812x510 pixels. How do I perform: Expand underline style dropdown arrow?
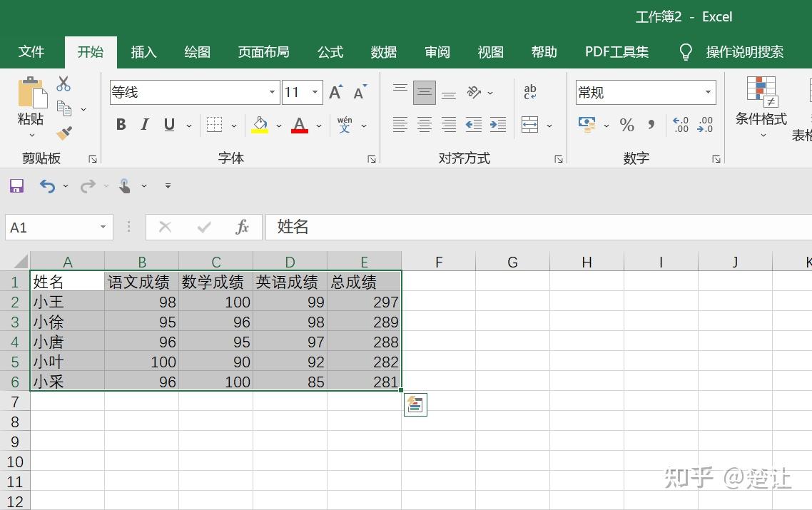189,126
